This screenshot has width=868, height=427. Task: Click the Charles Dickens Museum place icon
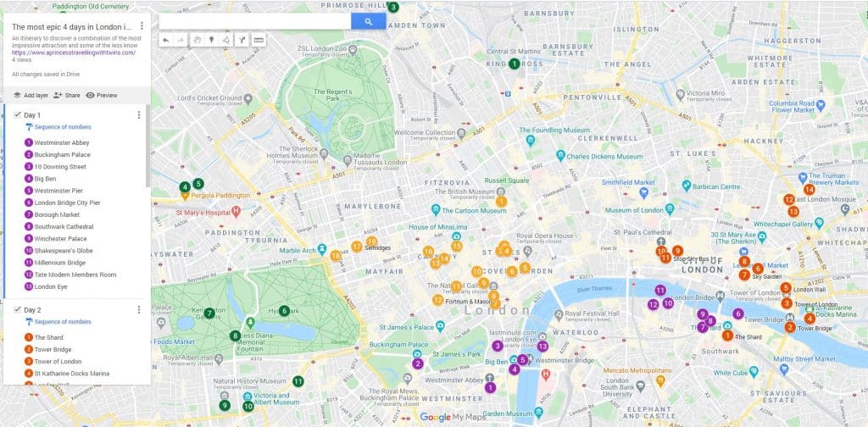click(x=560, y=157)
